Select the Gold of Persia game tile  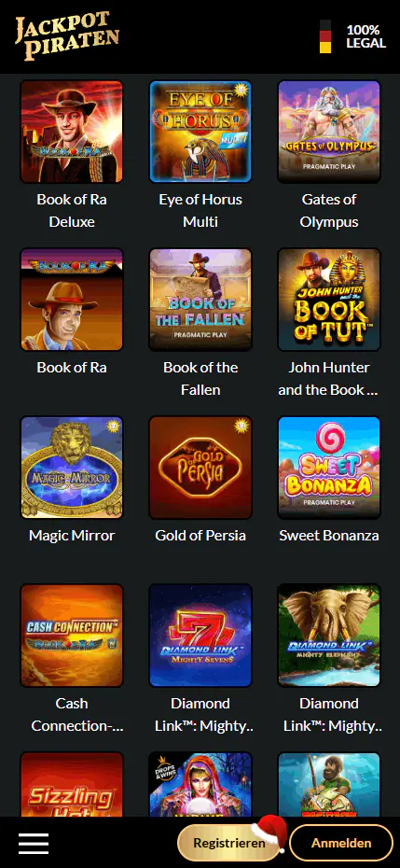[x=200, y=468]
